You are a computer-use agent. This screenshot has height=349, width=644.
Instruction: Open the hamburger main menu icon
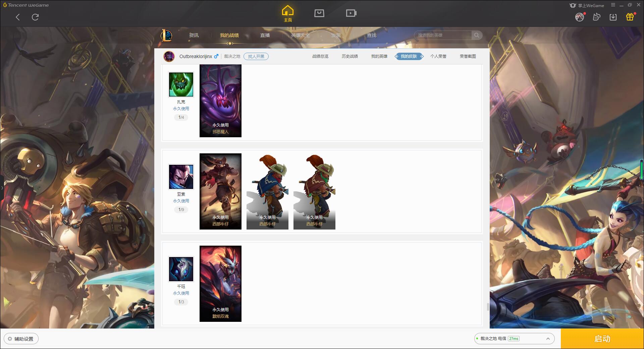click(613, 5)
